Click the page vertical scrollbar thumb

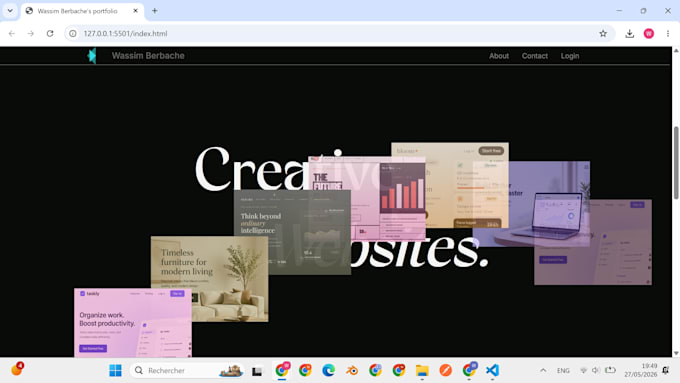coord(676,163)
